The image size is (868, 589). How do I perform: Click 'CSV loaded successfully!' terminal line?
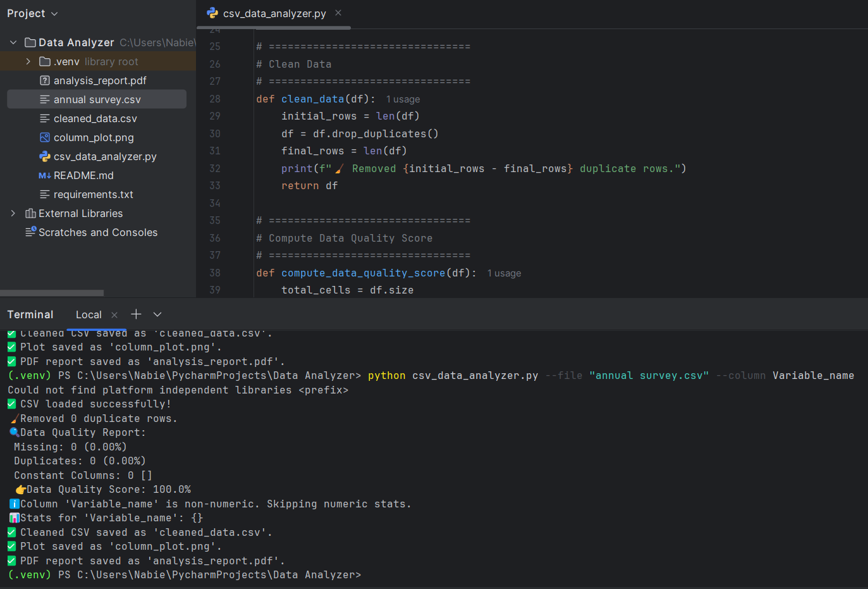[x=95, y=404]
